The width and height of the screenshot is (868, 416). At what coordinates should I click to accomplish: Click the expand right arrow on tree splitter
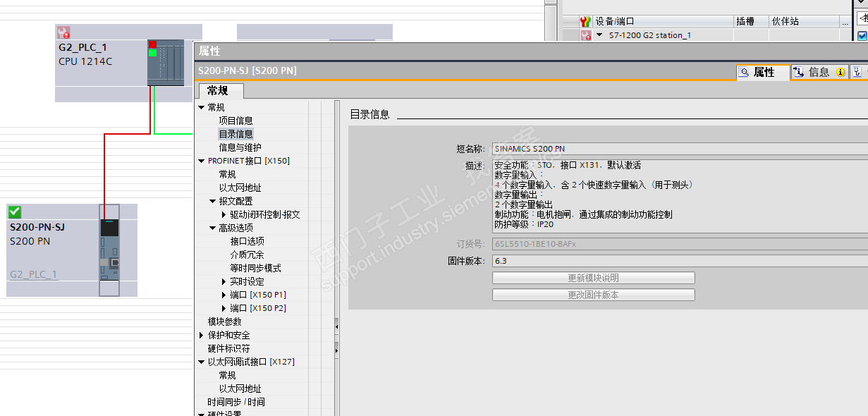pos(336,349)
